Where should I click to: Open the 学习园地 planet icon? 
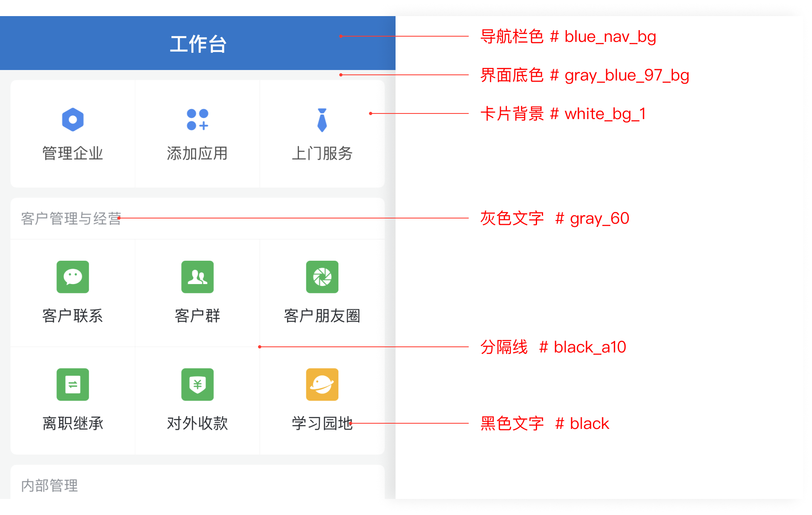click(x=322, y=384)
